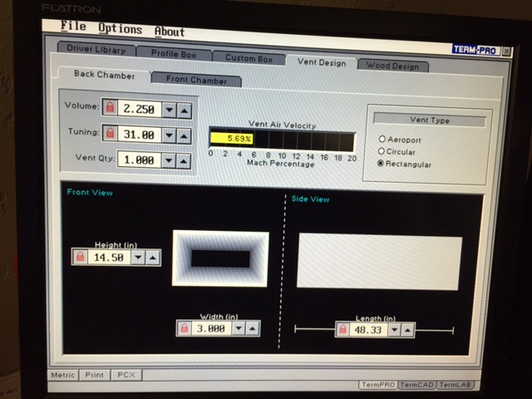Open the About menu

click(170, 32)
